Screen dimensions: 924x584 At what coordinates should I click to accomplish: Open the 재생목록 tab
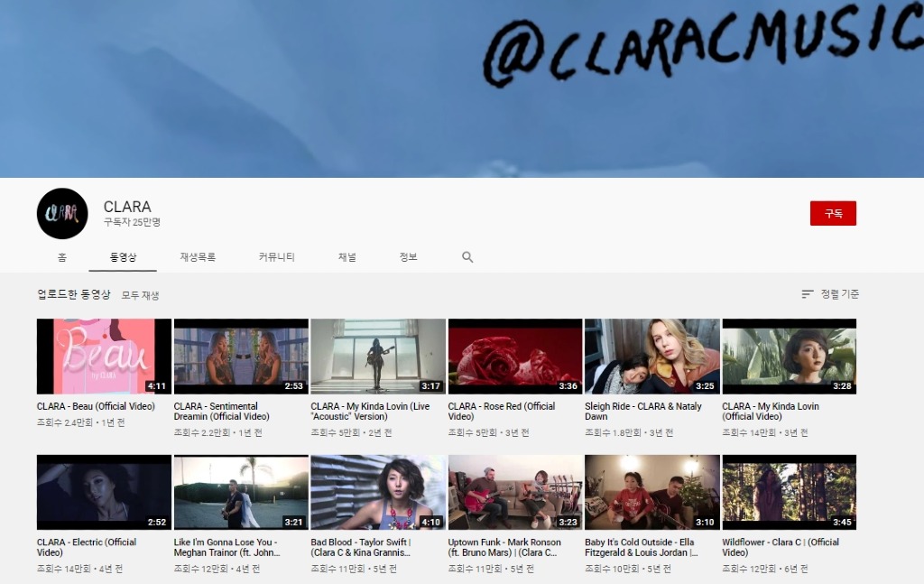click(x=198, y=257)
